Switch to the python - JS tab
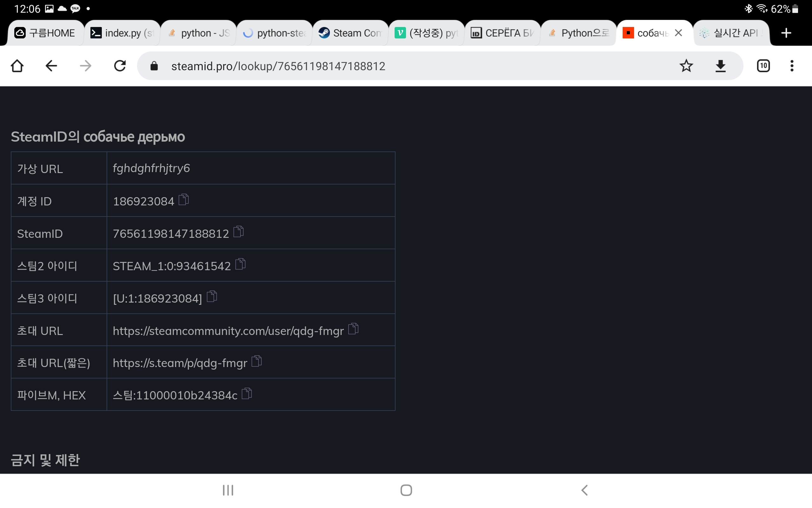This screenshot has width=812, height=508. [x=198, y=33]
